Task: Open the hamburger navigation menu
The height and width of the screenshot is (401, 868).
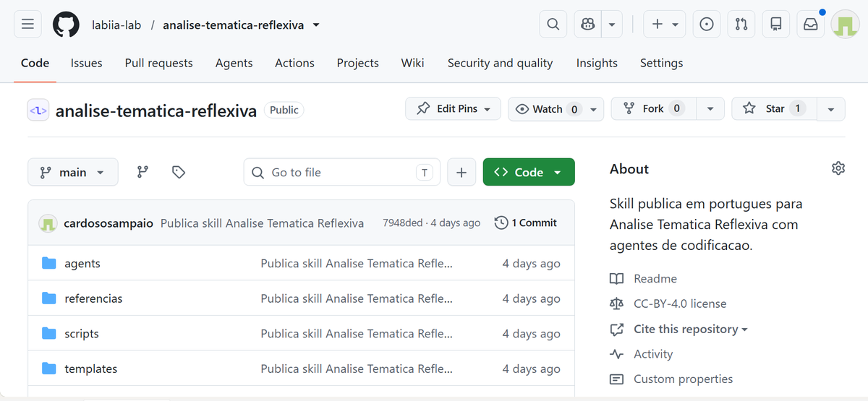Action: [27, 25]
